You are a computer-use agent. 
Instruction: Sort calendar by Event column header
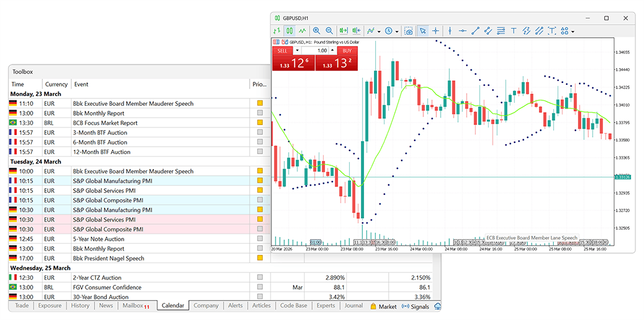pyautogui.click(x=161, y=84)
